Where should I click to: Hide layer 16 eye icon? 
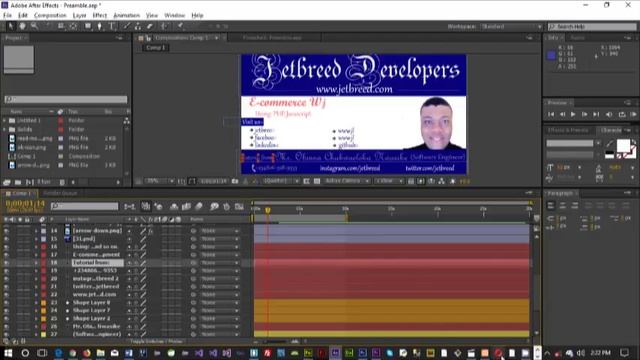coord(6,247)
